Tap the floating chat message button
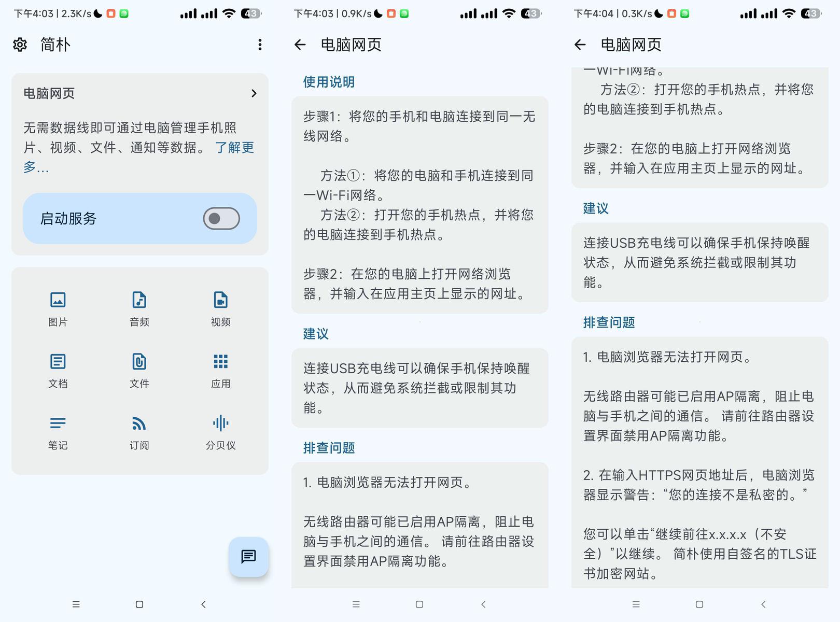The height and width of the screenshot is (622, 840). [x=248, y=557]
